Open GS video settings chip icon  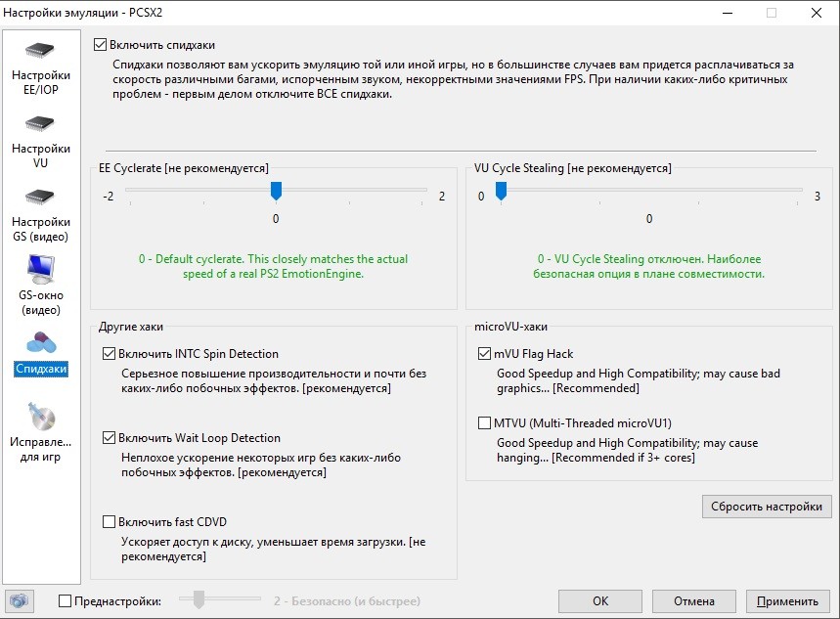coord(41,199)
